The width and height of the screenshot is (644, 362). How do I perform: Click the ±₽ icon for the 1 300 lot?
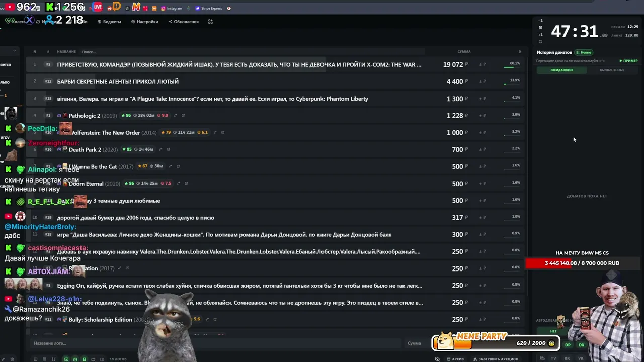482,99
